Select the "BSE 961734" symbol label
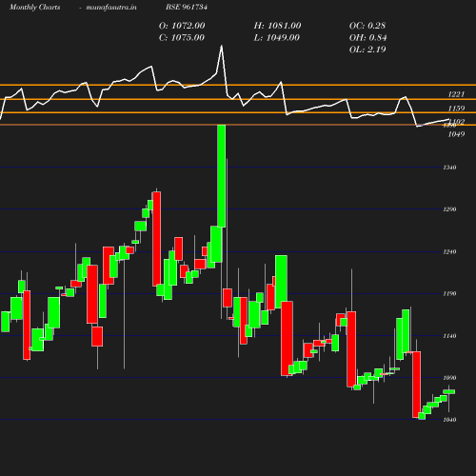476x476 pixels. coord(187,7)
